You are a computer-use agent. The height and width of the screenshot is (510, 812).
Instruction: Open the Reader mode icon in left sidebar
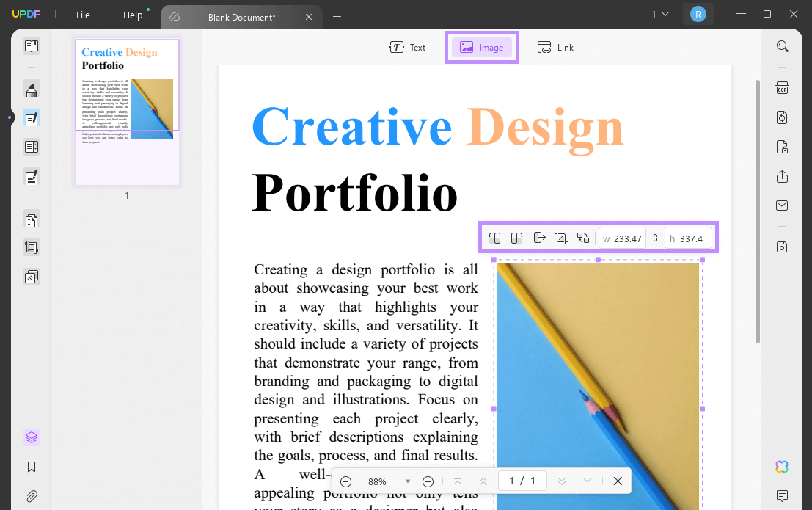32,46
